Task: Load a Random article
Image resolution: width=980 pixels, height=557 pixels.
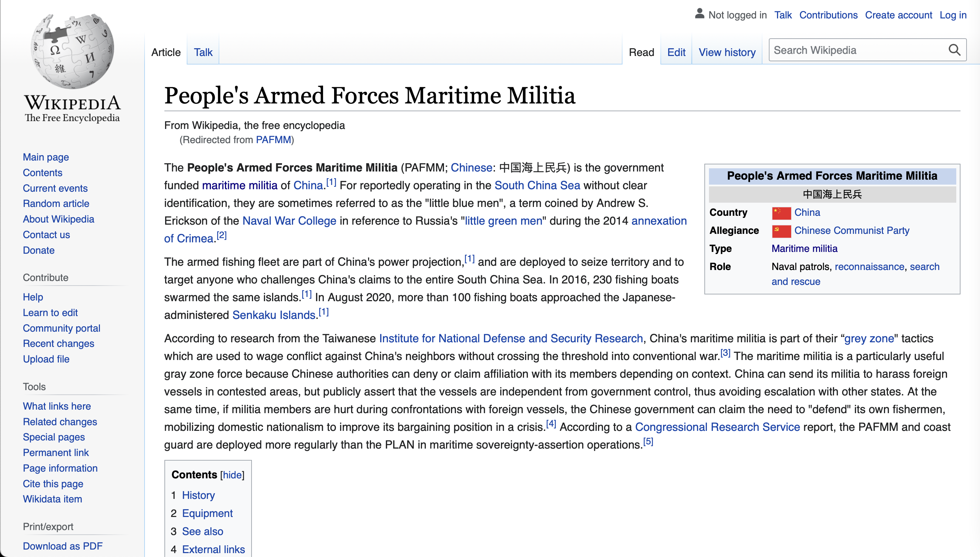Action: pyautogui.click(x=56, y=203)
